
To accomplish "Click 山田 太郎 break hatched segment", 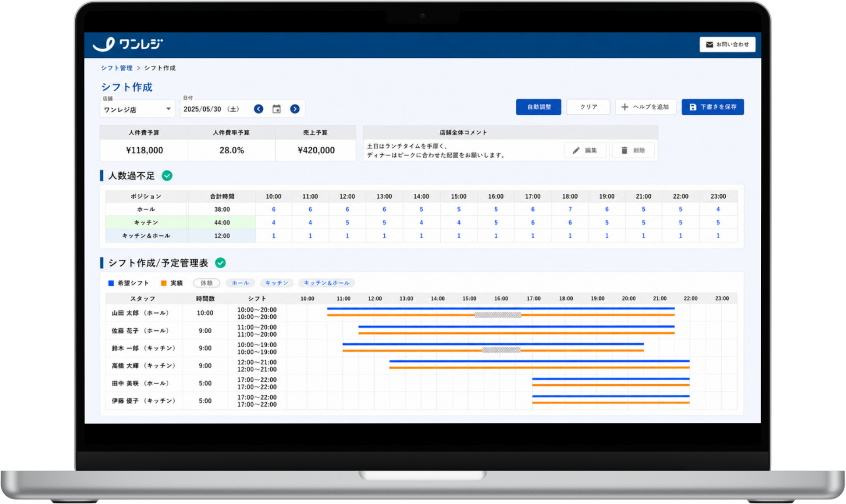I will (x=498, y=315).
